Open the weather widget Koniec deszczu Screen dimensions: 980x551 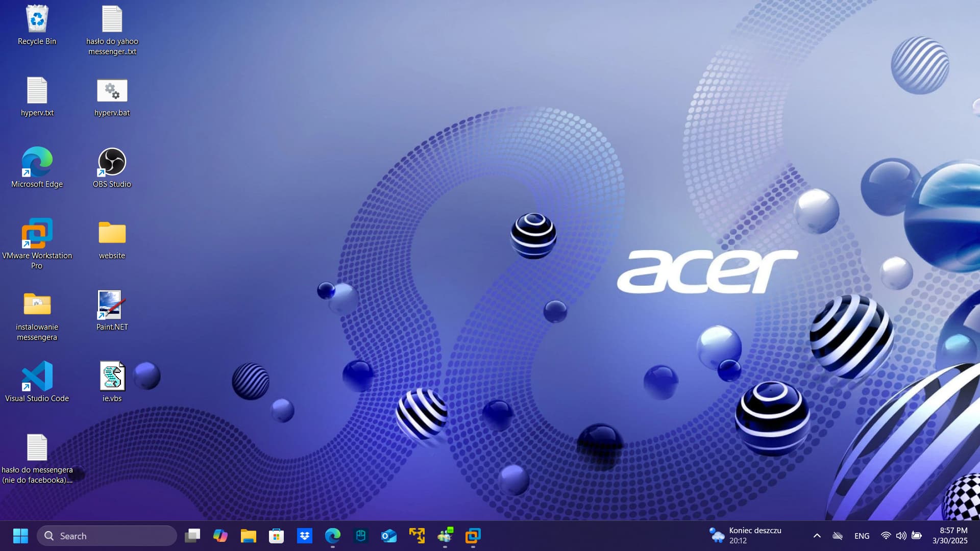746,536
